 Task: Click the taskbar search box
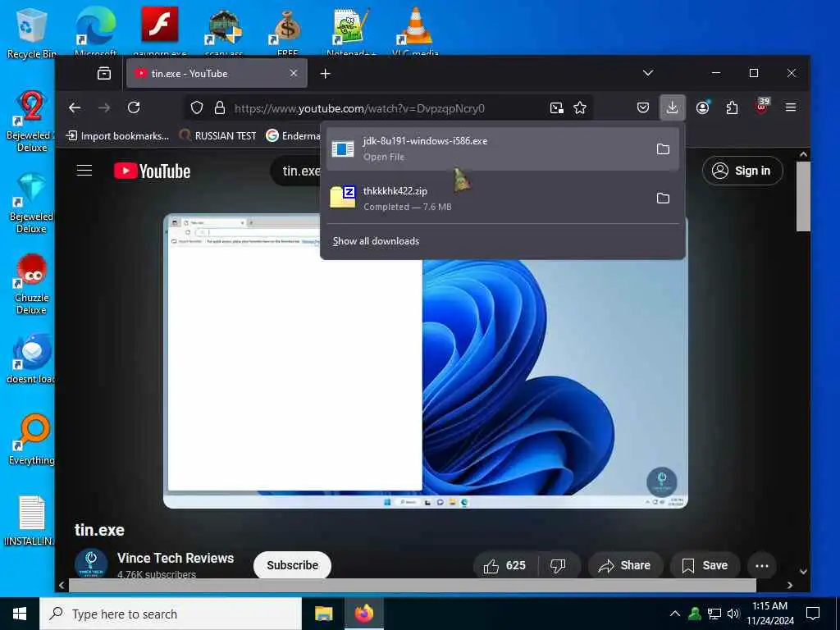coord(171,614)
